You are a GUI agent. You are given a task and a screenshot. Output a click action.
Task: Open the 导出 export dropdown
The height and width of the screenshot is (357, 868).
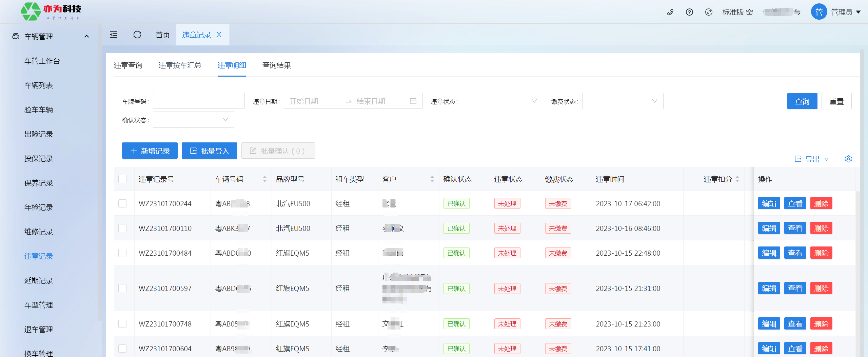click(812, 159)
